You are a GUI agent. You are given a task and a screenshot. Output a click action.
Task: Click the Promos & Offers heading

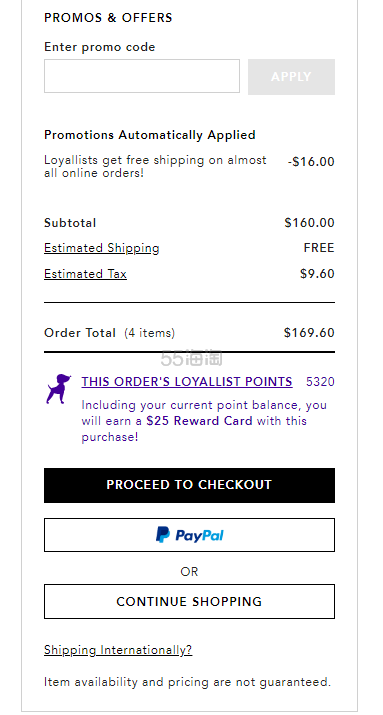pyautogui.click(x=108, y=18)
